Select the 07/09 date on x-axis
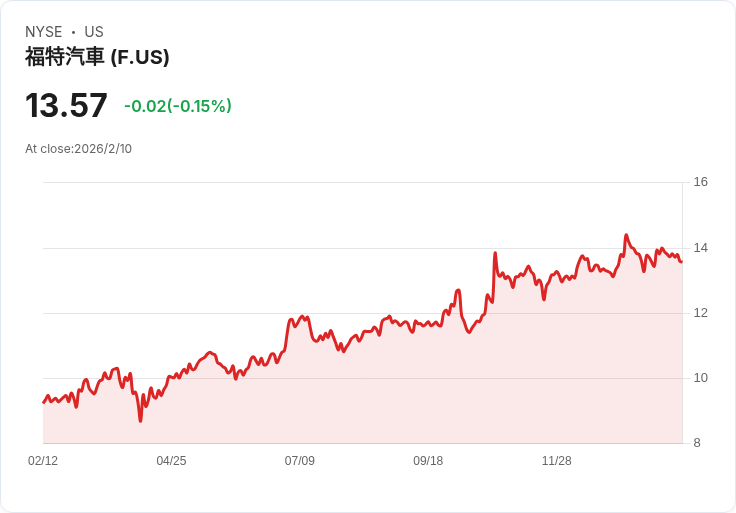Image resolution: width=736 pixels, height=513 pixels. point(299,461)
